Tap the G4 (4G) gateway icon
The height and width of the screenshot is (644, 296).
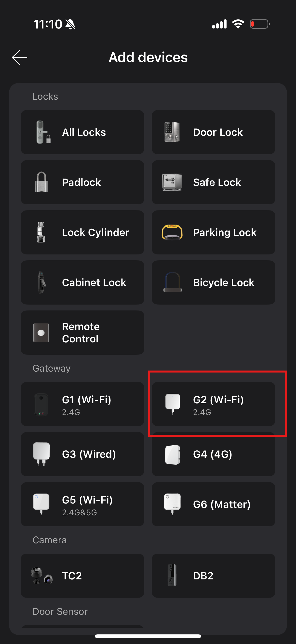(172, 454)
